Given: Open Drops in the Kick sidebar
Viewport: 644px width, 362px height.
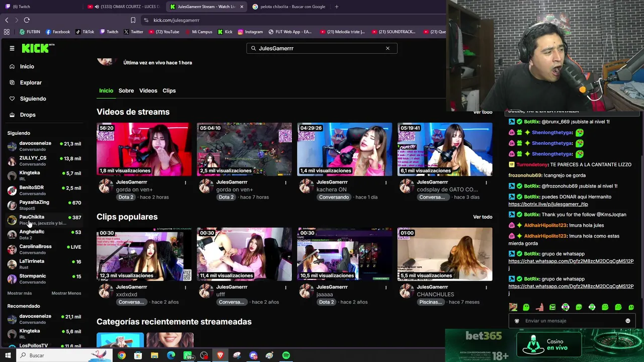Looking at the screenshot, I should 27,115.
